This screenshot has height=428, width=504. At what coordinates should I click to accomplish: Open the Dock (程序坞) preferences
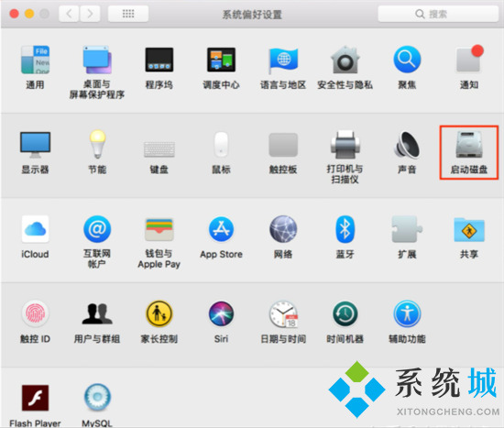[159, 68]
